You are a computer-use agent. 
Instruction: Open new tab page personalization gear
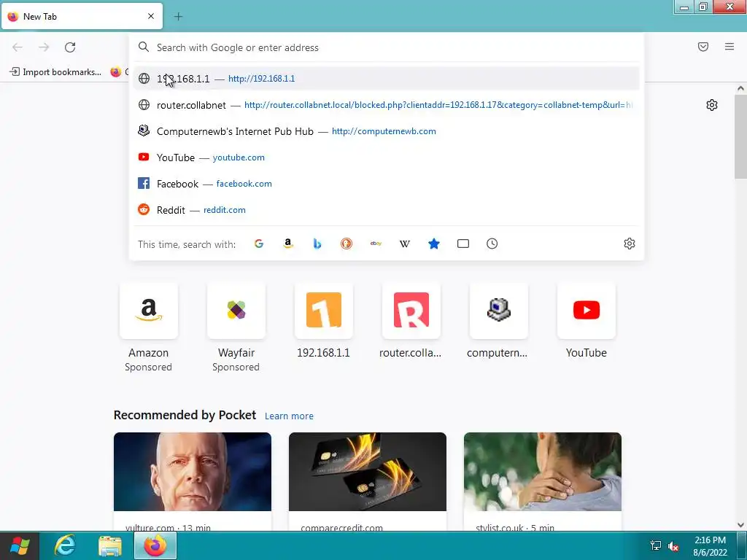(x=712, y=105)
